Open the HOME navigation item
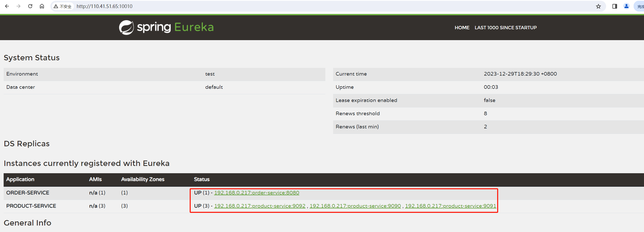Image resolution: width=644 pixels, height=232 pixels. tap(462, 27)
